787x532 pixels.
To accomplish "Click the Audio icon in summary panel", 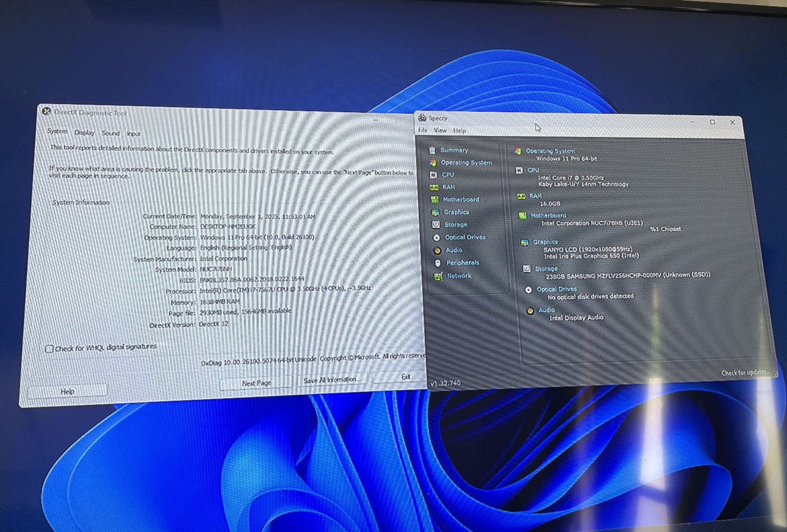I will point(530,310).
